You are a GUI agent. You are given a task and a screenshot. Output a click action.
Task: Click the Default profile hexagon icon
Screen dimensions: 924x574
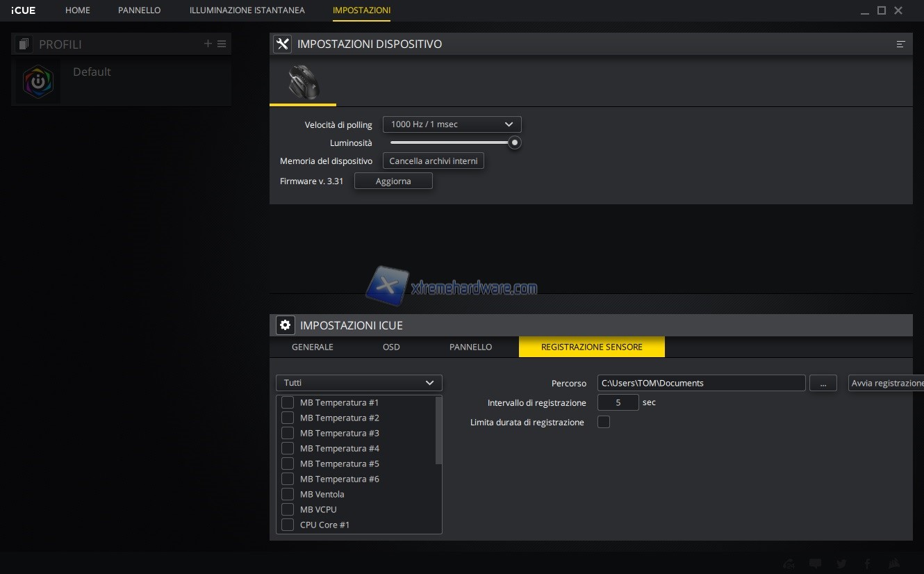point(38,82)
